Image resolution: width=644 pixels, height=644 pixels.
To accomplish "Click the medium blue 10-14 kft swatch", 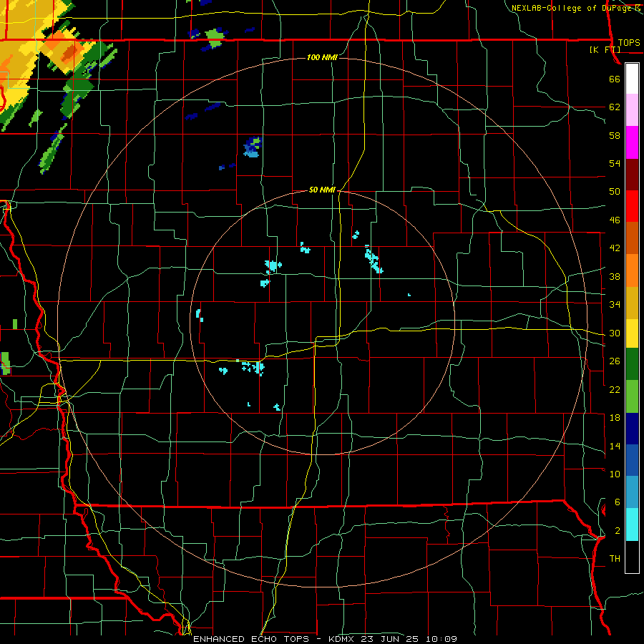I will point(632,460).
